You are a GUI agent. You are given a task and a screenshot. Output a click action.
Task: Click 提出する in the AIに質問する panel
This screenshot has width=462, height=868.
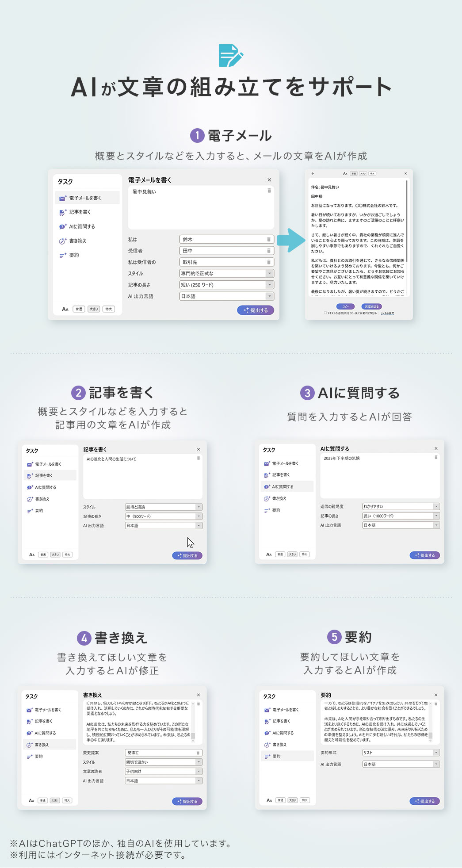click(425, 555)
